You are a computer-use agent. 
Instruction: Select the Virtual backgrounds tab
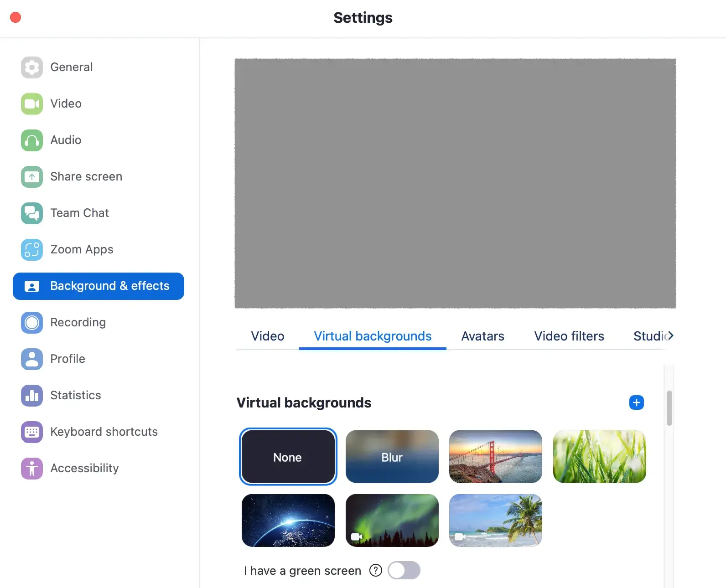point(373,336)
